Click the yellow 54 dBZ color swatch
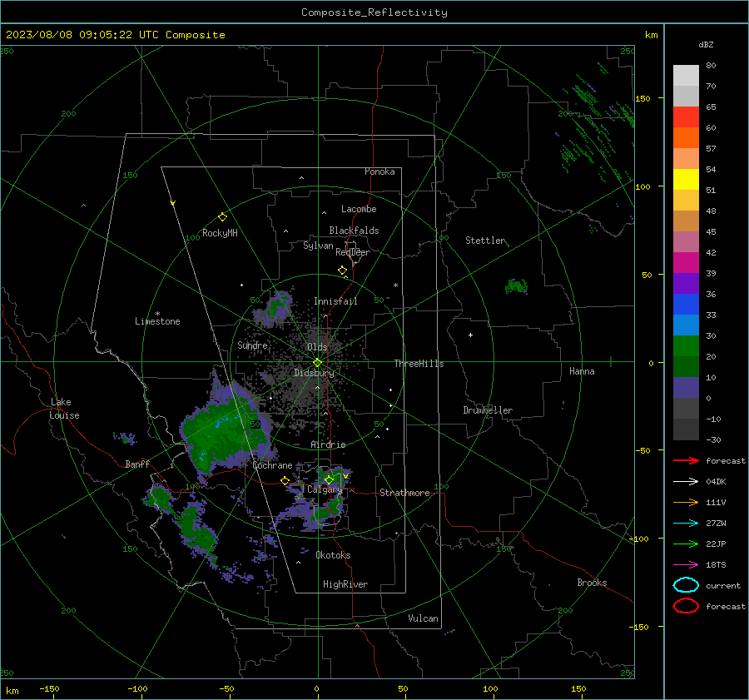The image size is (749, 700). [686, 179]
